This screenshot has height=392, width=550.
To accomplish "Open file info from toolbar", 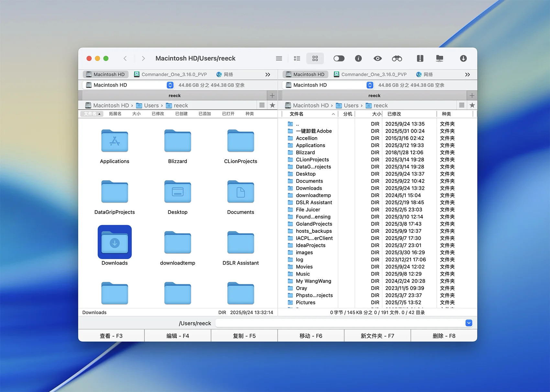I will [x=358, y=59].
